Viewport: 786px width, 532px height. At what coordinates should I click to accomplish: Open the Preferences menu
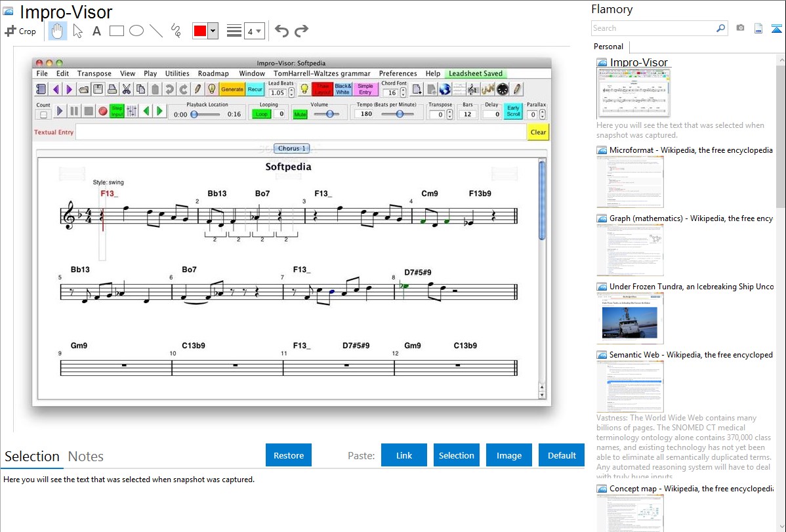click(x=398, y=73)
